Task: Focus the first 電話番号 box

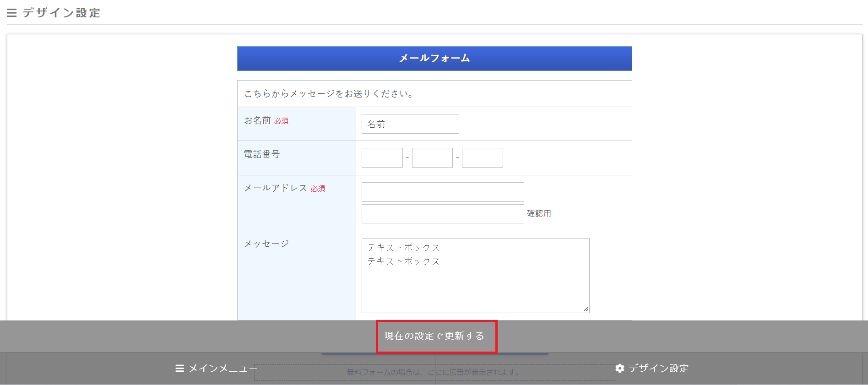Action: click(x=382, y=158)
